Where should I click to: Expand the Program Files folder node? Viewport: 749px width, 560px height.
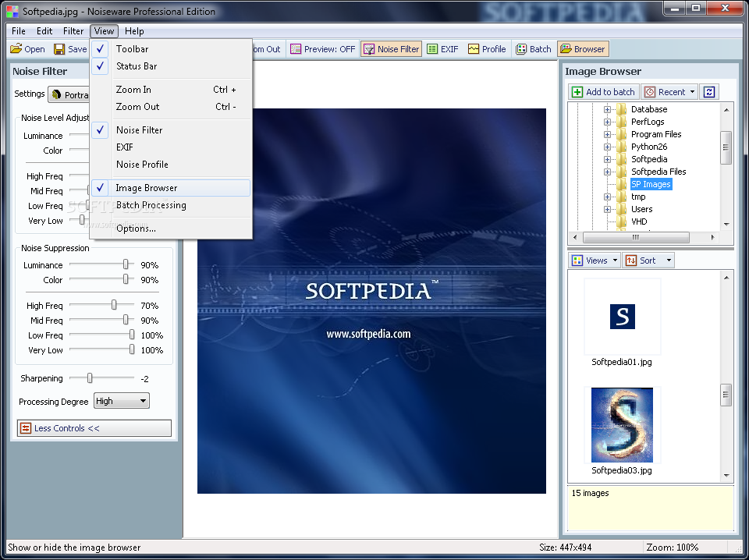pos(607,134)
